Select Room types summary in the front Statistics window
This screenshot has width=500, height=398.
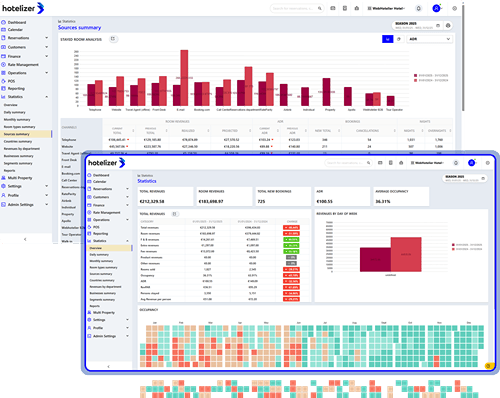coord(103,267)
